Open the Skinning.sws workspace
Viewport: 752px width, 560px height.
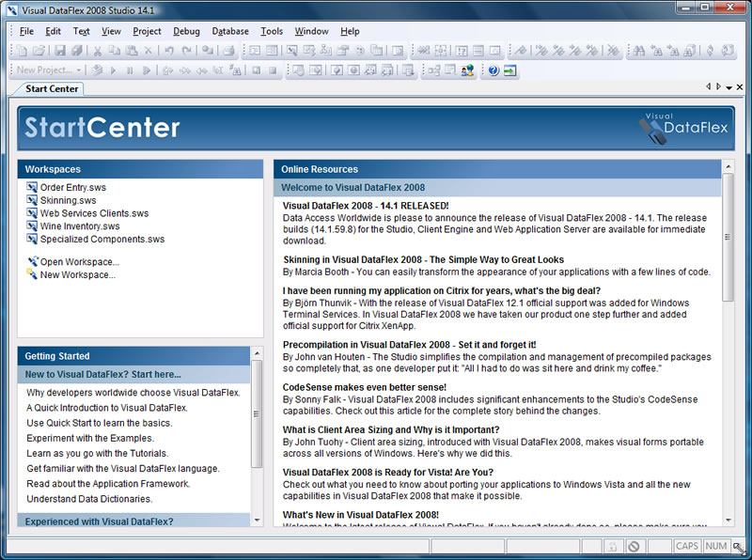tap(68, 200)
